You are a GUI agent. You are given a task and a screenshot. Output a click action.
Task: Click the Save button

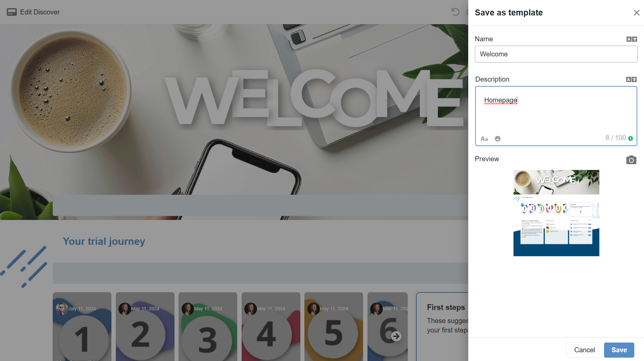[x=619, y=350]
